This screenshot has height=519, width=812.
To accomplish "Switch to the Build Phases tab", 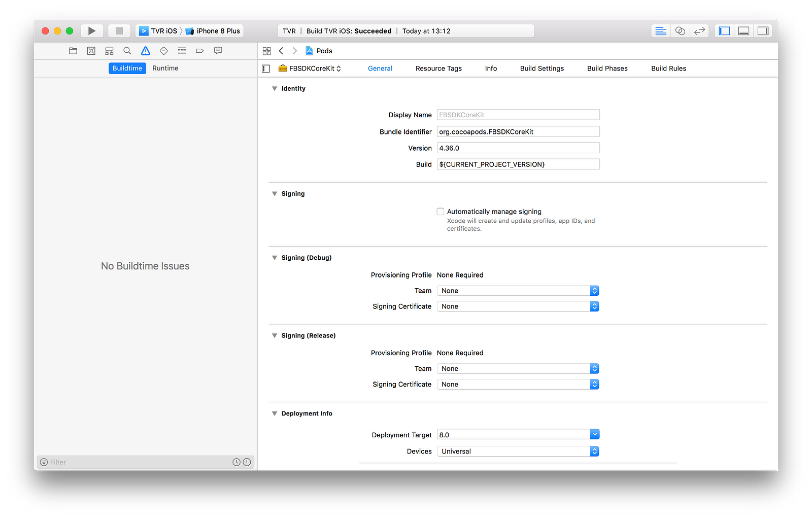I will click(607, 68).
